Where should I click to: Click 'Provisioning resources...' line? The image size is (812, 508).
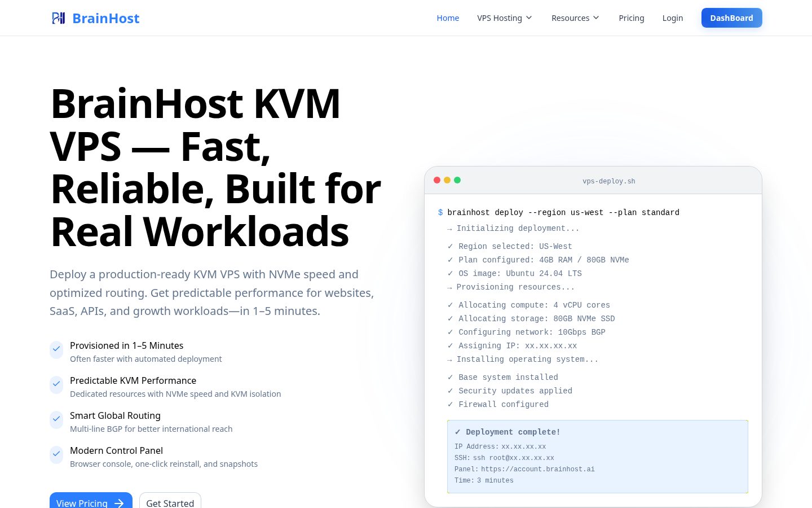(511, 287)
